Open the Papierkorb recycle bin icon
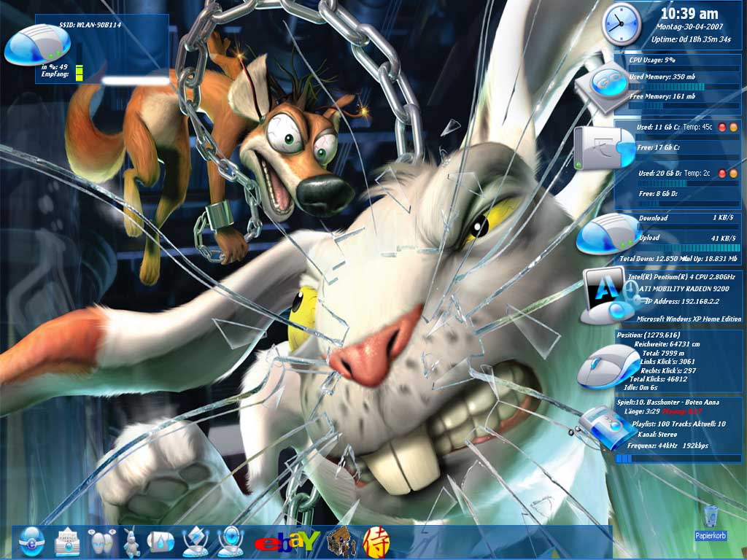This screenshot has width=747, height=560. click(711, 523)
